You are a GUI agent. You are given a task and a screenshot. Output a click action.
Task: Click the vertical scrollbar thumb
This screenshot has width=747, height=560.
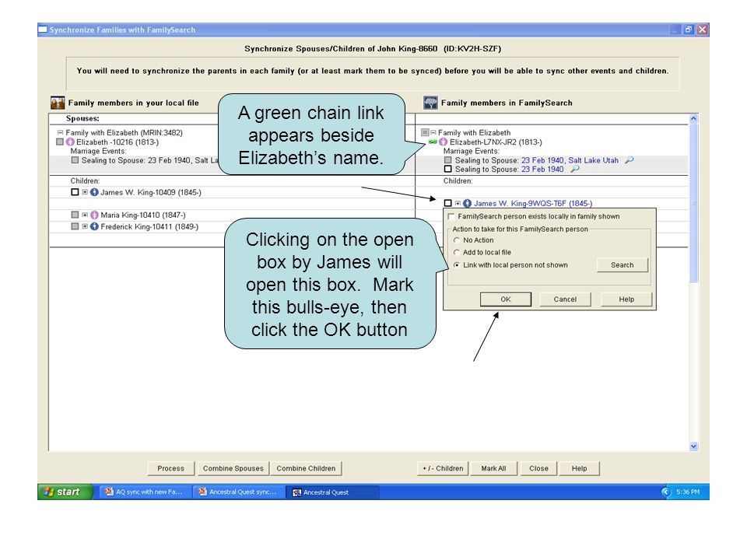point(693,203)
